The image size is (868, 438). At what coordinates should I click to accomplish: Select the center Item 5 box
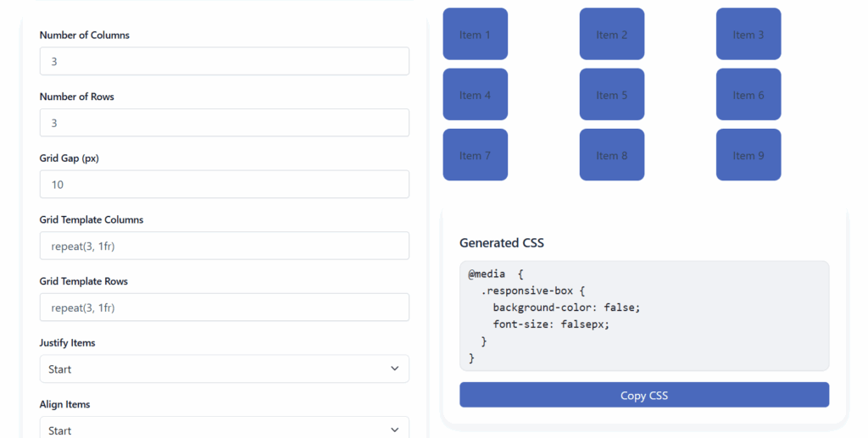pos(611,95)
